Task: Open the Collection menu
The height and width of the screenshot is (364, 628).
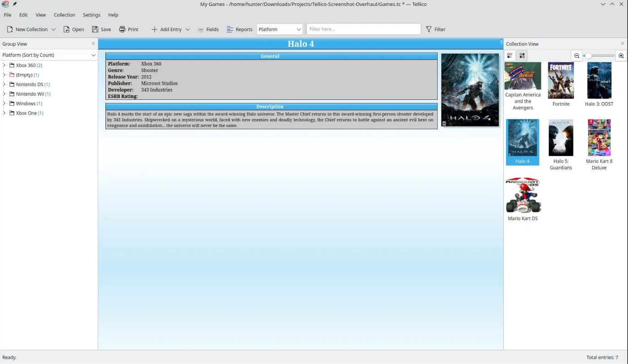Action: coord(64,15)
